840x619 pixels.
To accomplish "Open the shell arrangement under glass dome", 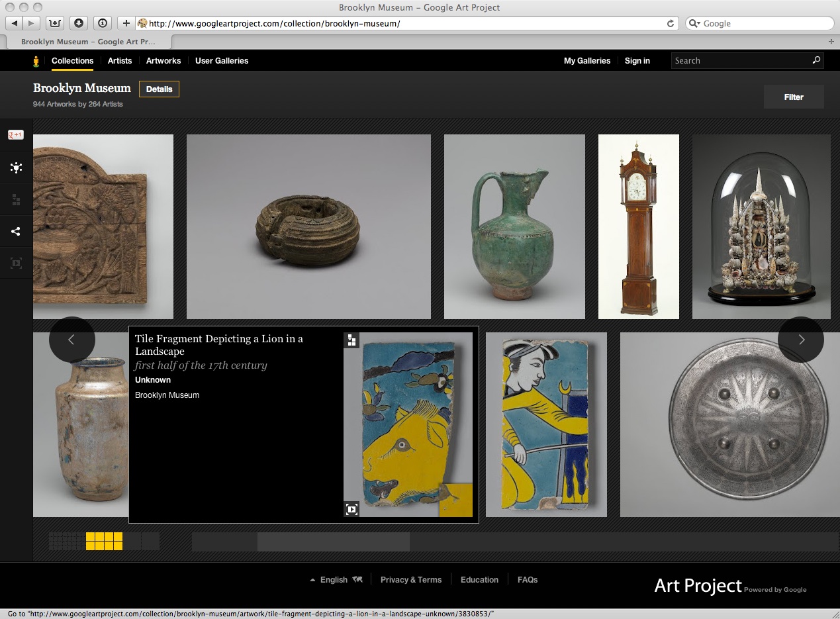I will click(761, 226).
